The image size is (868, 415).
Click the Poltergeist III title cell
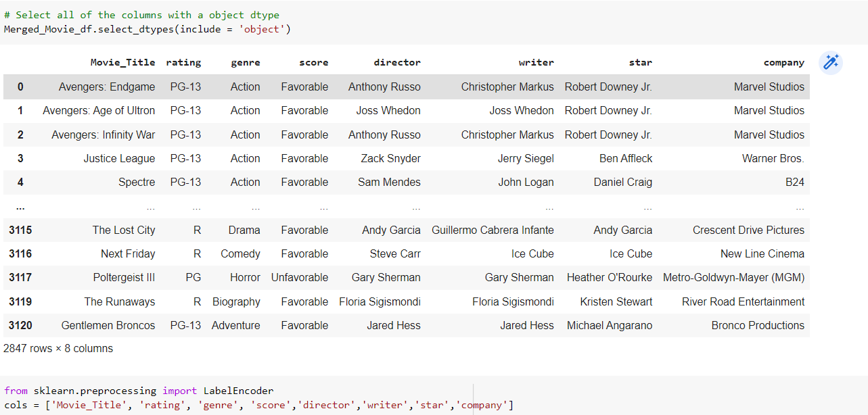124,277
